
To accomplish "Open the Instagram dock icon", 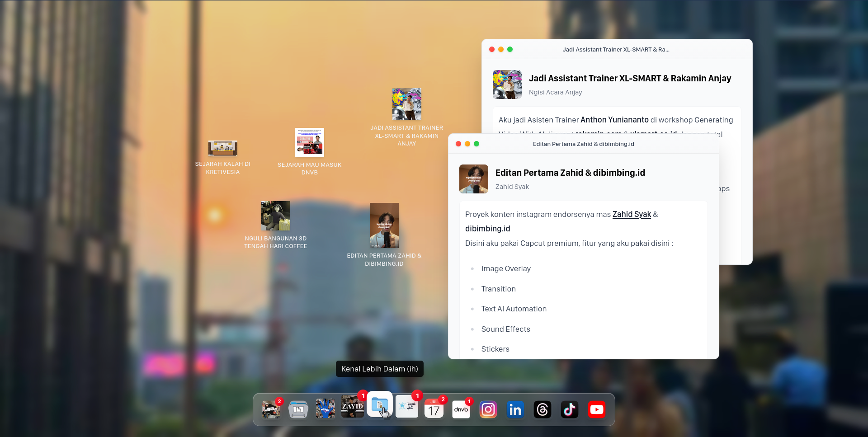I will click(488, 409).
